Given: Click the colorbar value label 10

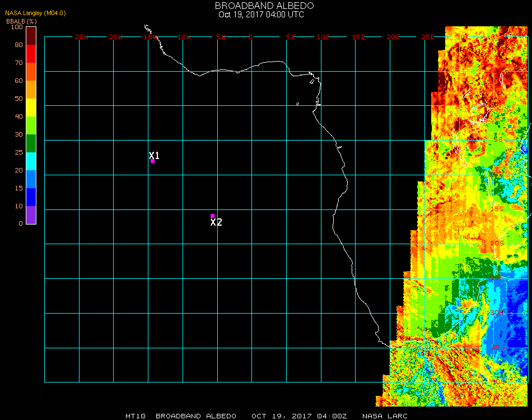Looking at the screenshot, I should point(18,206).
